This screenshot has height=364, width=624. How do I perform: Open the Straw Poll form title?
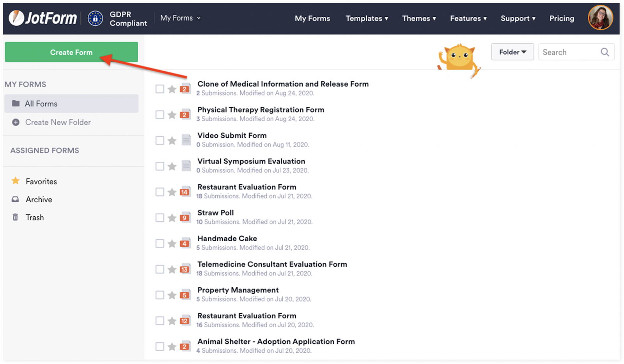pos(216,212)
